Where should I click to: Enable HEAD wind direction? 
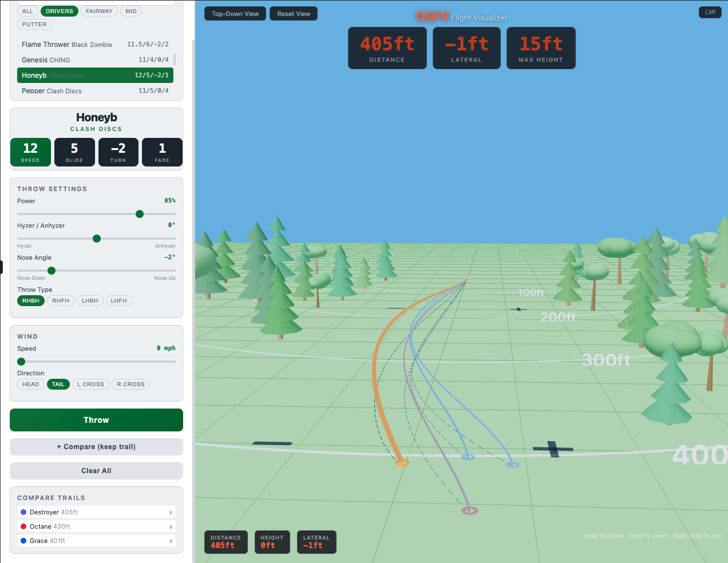tap(31, 384)
